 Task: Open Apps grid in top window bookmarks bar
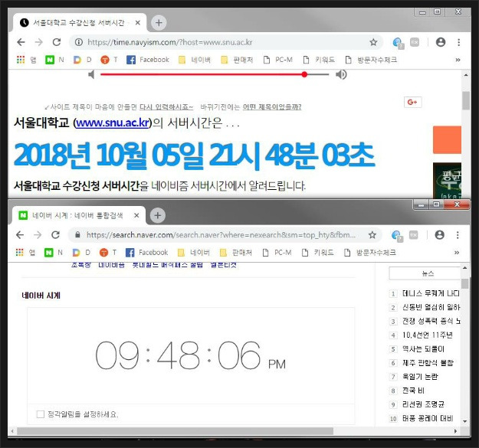[x=21, y=60]
